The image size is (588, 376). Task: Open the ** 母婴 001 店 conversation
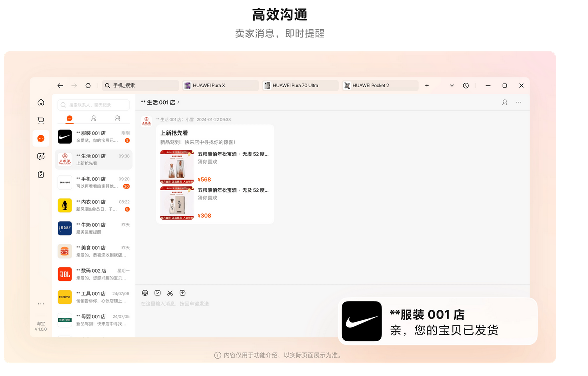pyautogui.click(x=94, y=320)
